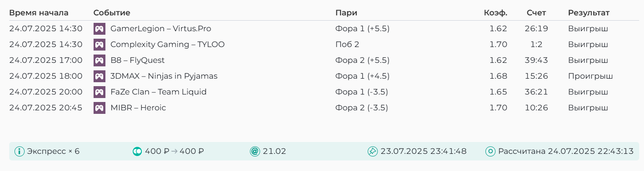Click the gamepad icon beside GamerLegion – Virtus.Pro
This screenshot has width=644, height=171.
[x=99, y=29]
